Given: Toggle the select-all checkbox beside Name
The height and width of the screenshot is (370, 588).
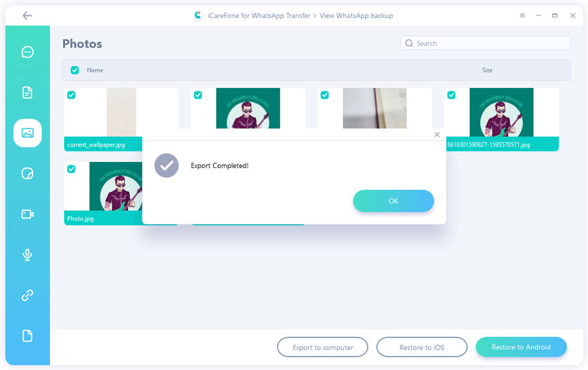Looking at the screenshot, I should click(75, 70).
